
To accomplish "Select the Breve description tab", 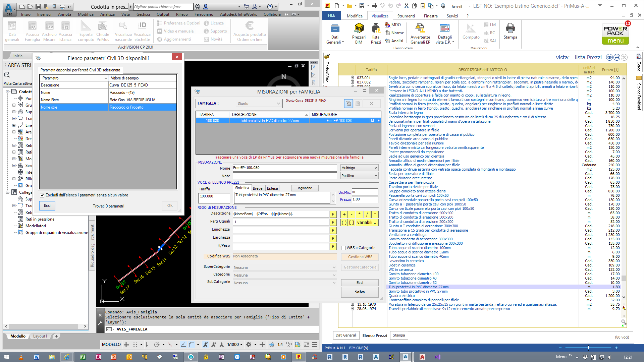I will coord(257,188).
